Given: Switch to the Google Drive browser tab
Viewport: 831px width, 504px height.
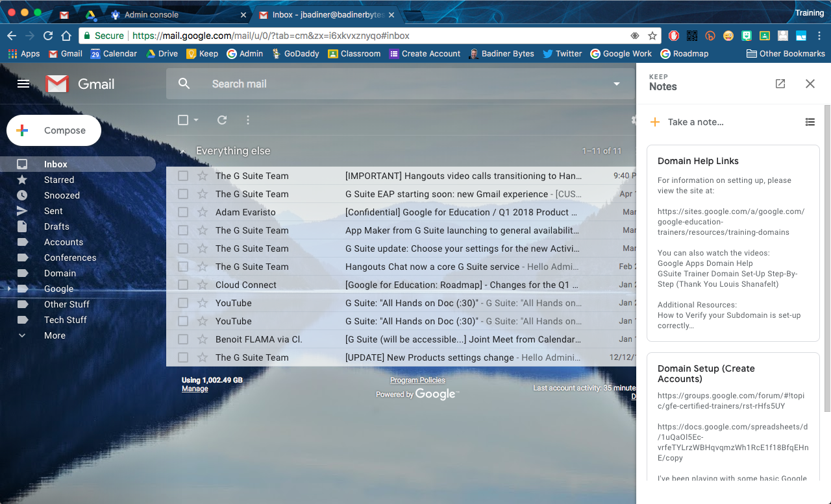Looking at the screenshot, I should [90, 14].
